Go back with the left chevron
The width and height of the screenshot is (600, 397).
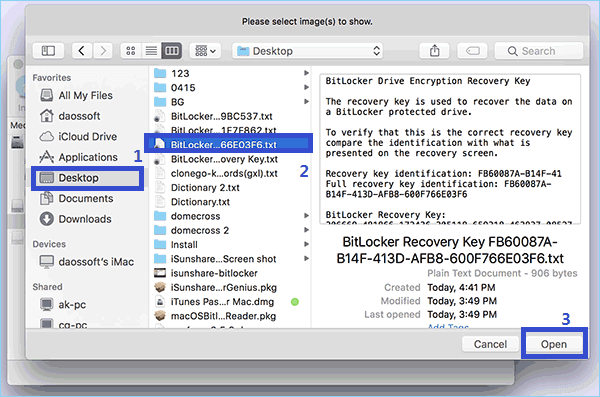[82, 51]
